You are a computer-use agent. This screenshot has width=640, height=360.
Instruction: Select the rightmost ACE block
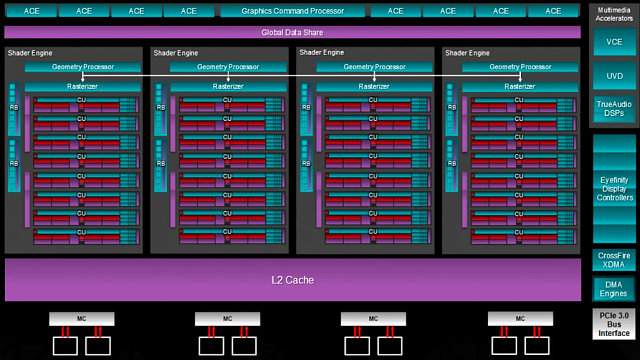pyautogui.click(x=553, y=11)
